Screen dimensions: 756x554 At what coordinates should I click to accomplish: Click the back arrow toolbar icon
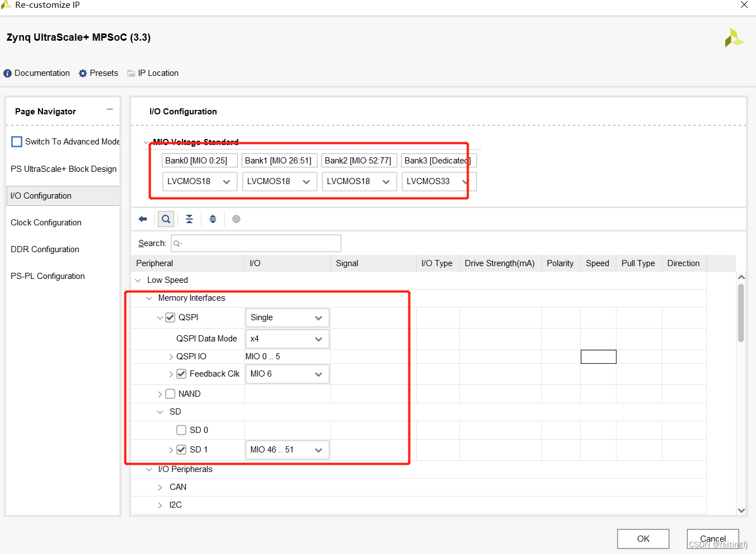pyautogui.click(x=143, y=219)
